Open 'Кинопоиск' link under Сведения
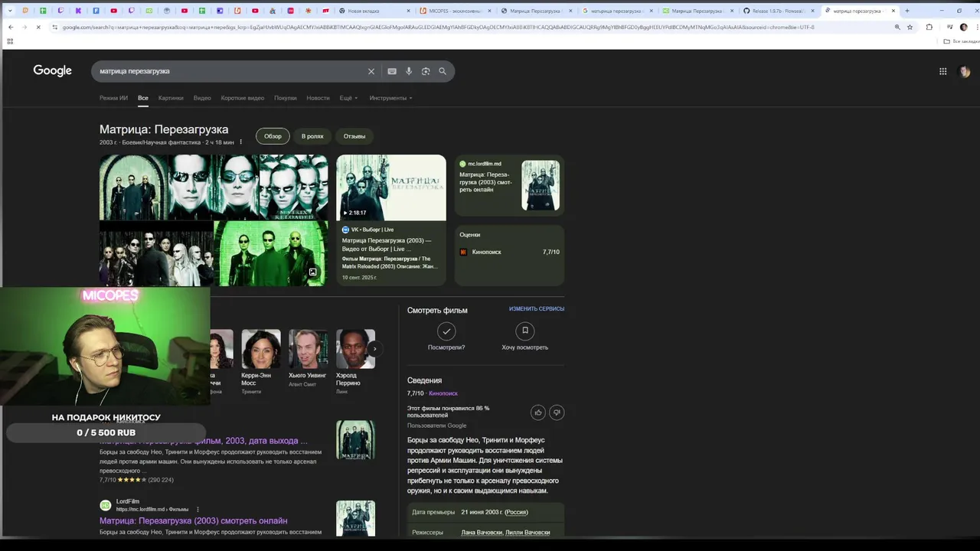 click(x=443, y=393)
